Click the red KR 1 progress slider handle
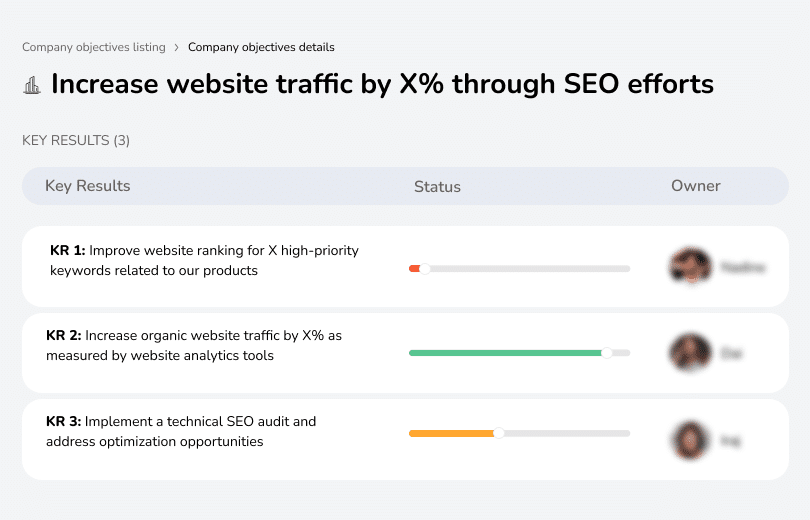 tap(425, 268)
